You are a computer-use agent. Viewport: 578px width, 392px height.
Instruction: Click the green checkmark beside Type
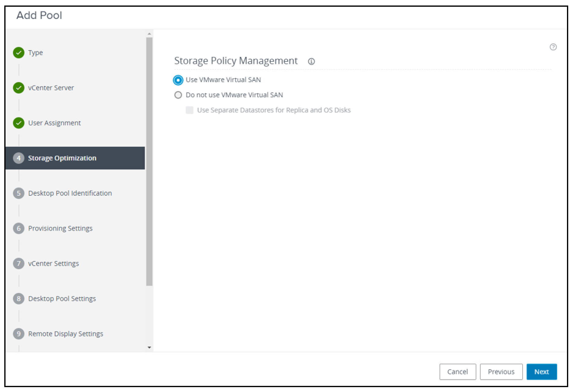pyautogui.click(x=19, y=53)
